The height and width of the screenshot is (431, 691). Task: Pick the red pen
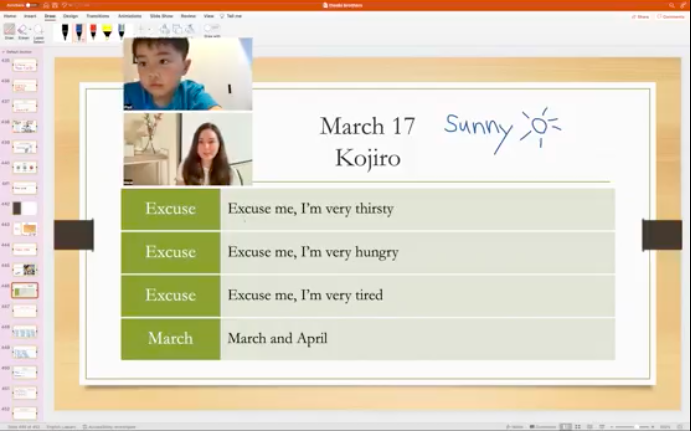tap(93, 31)
